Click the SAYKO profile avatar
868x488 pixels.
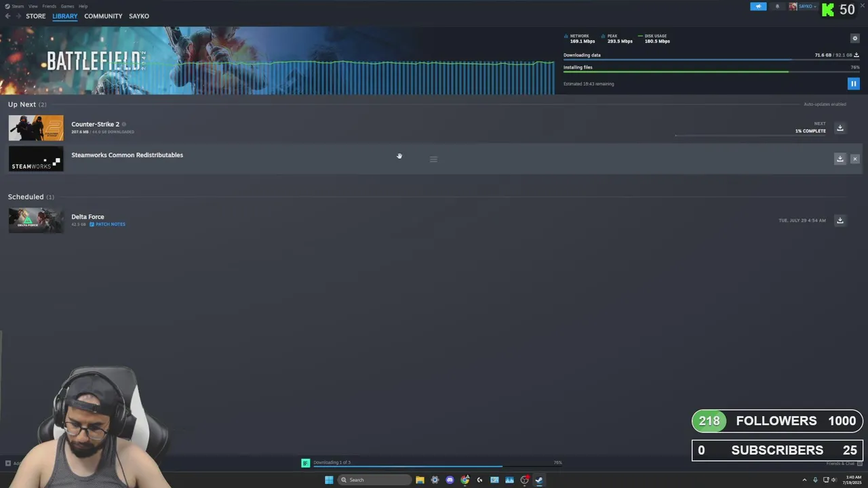pos(793,6)
